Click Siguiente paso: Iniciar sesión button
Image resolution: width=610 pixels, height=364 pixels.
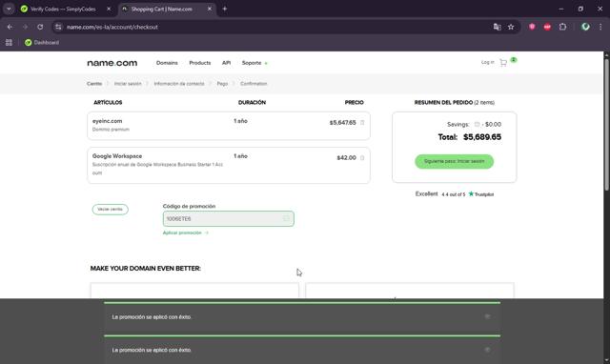coord(454,161)
